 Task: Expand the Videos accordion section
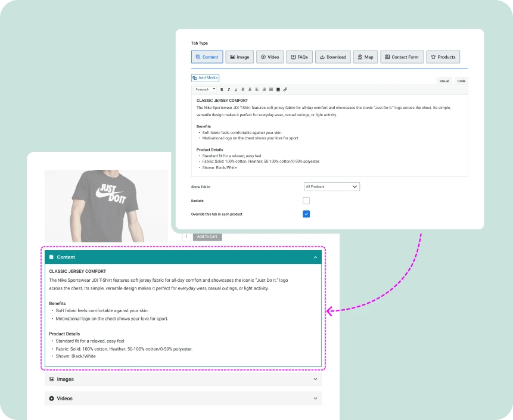tap(183, 398)
